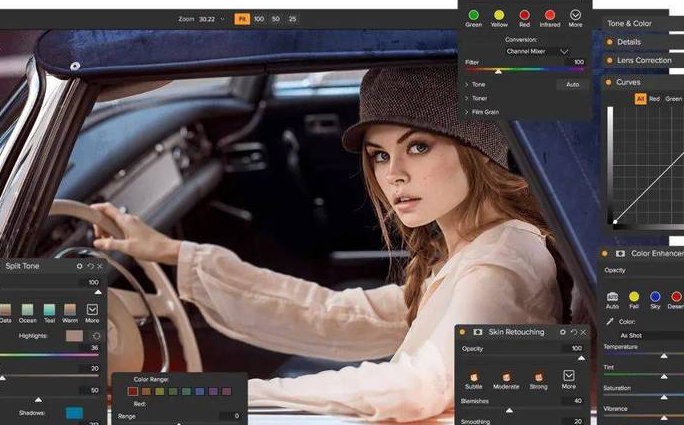Pick the Color eyedropper tool
The height and width of the screenshot is (425, 684).
click(610, 322)
